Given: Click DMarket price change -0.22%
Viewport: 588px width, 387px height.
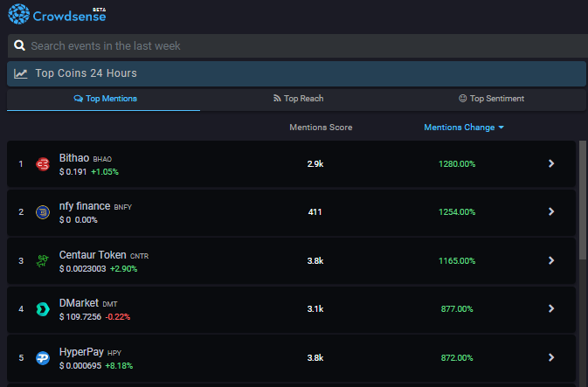Looking at the screenshot, I should click(118, 317).
